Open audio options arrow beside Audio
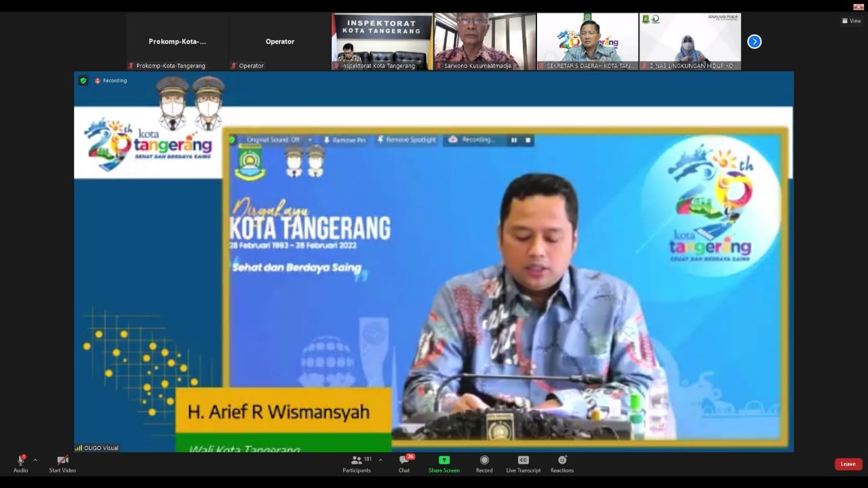The image size is (868, 488). click(x=35, y=460)
